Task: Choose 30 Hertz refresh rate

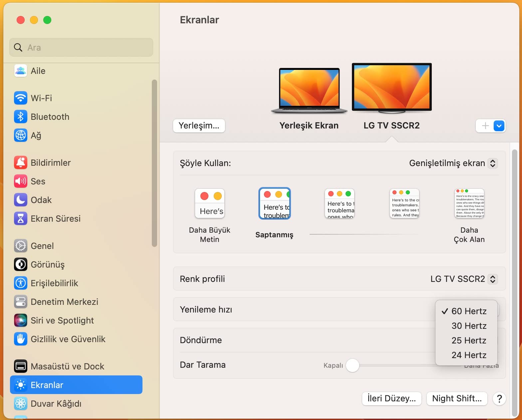Action: point(469,326)
